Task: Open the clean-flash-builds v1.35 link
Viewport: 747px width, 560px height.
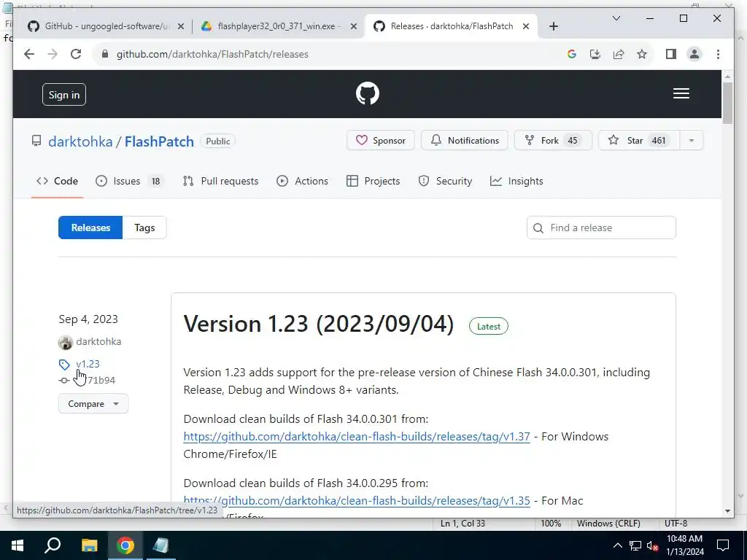Action: (x=356, y=500)
